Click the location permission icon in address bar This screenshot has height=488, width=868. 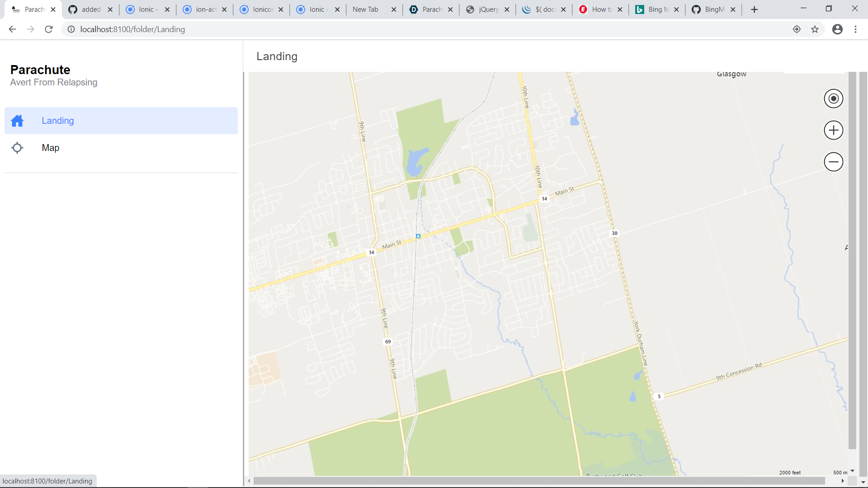coord(797,29)
